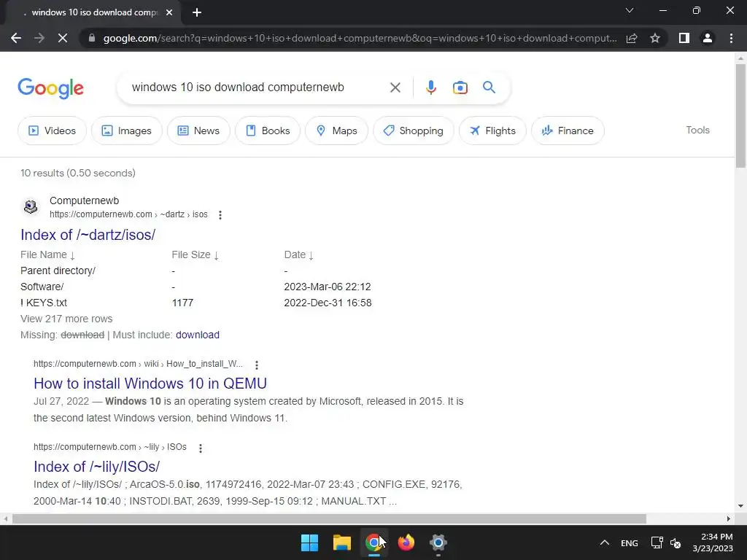The height and width of the screenshot is (560, 747).
Task: Filter results by Finance
Action: point(568,131)
